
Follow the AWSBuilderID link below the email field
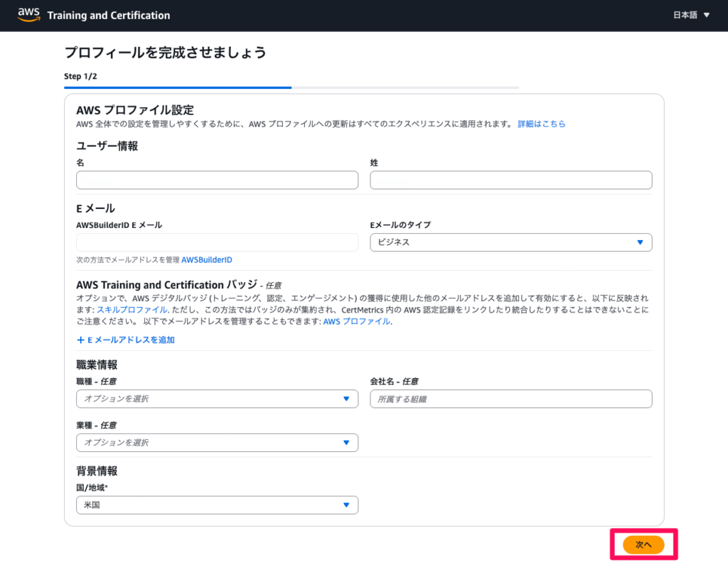pyautogui.click(x=206, y=260)
